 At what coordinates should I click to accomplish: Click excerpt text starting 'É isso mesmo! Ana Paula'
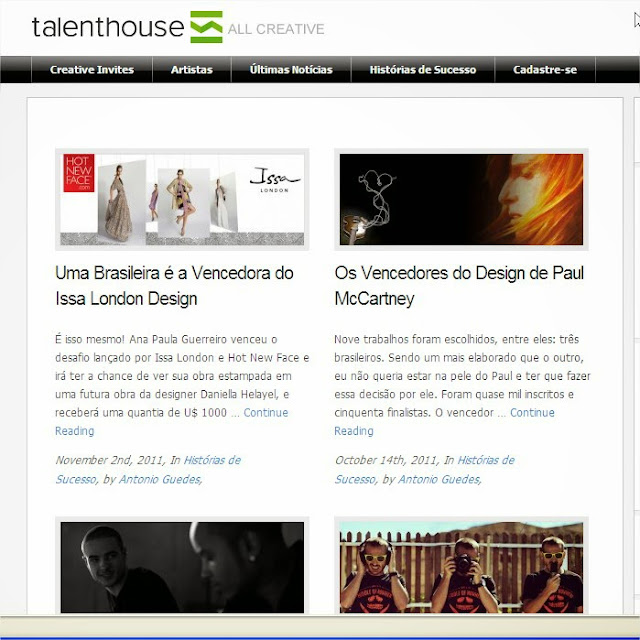point(182,376)
